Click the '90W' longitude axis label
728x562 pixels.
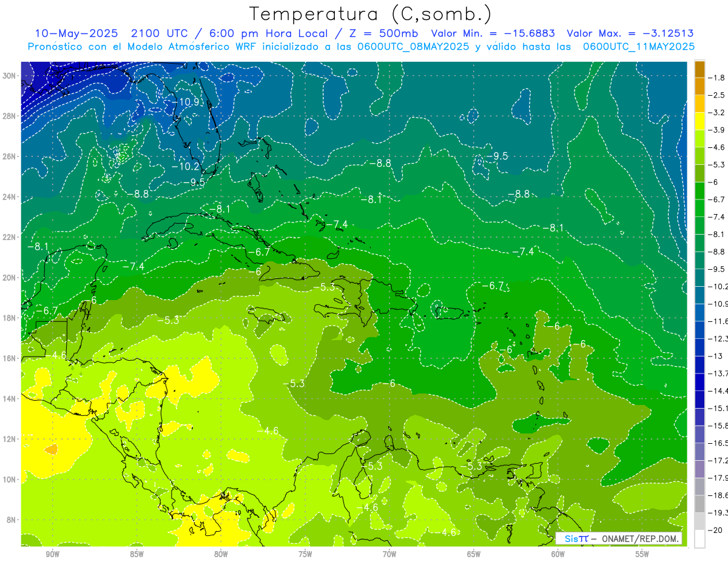click(x=52, y=554)
